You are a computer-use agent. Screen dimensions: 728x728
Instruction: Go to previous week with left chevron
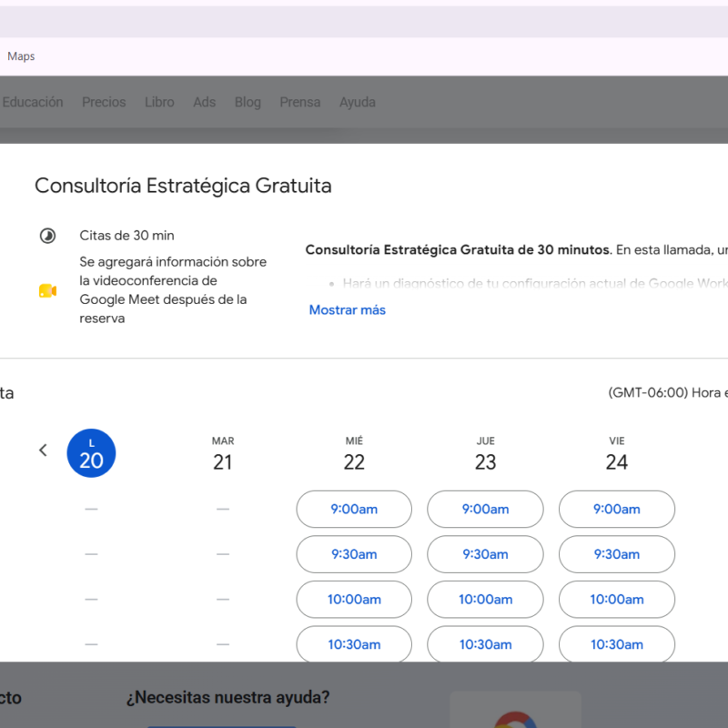[43, 450]
